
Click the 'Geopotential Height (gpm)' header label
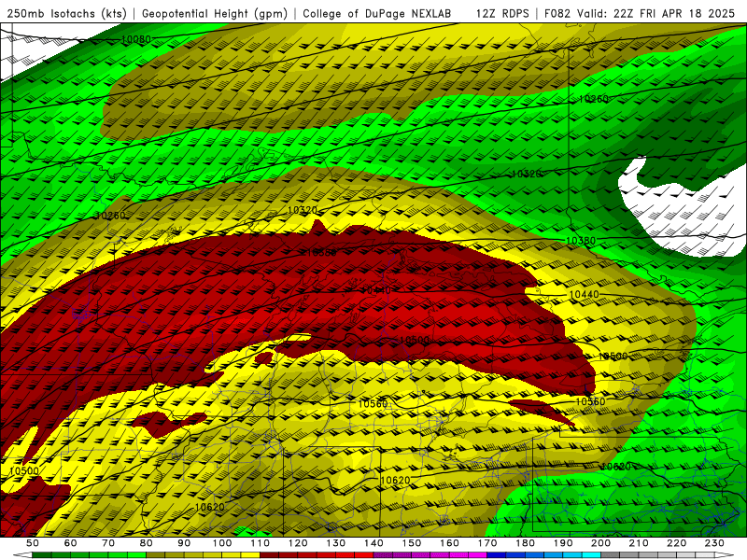(215, 14)
